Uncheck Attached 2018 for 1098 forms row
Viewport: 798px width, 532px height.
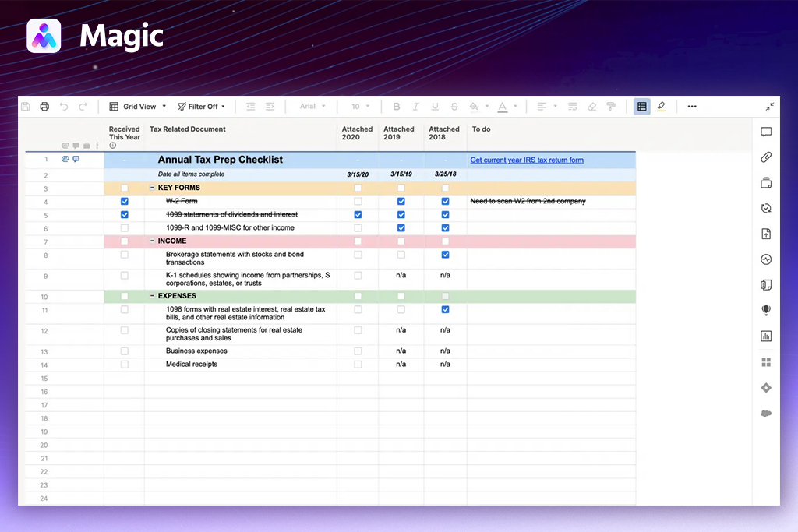[x=445, y=310]
